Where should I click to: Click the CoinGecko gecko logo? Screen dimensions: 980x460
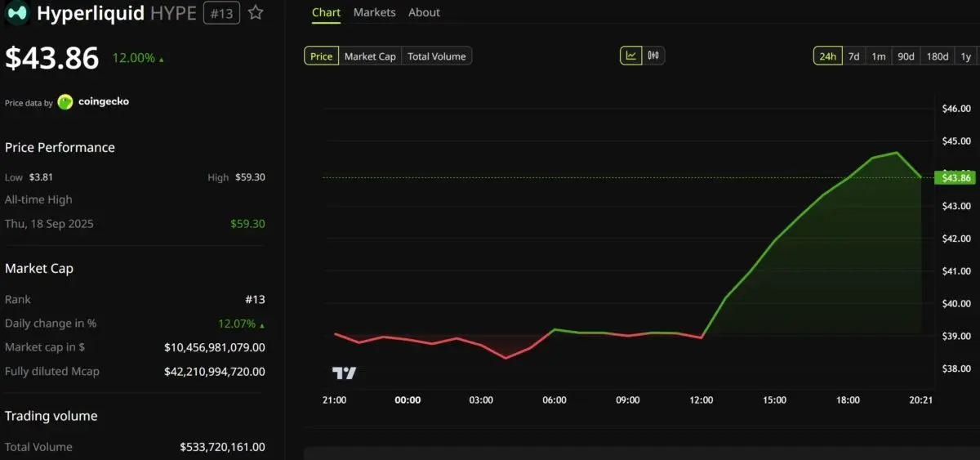pos(65,102)
